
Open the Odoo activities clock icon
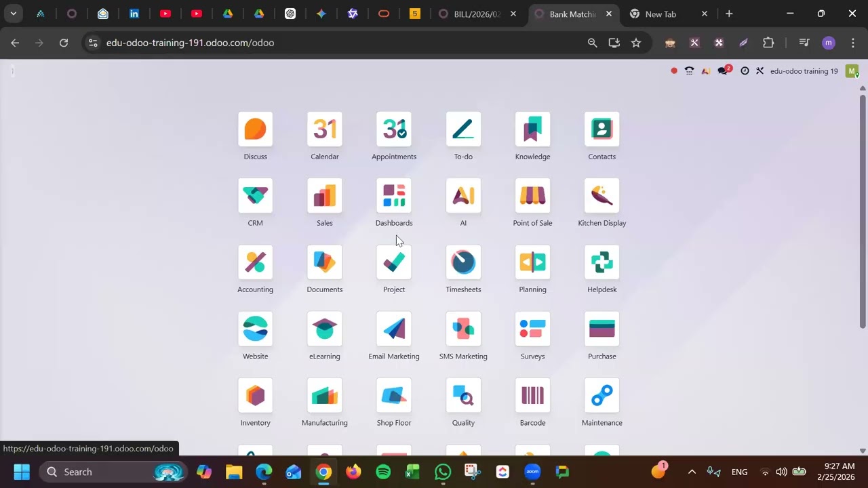[x=745, y=70]
